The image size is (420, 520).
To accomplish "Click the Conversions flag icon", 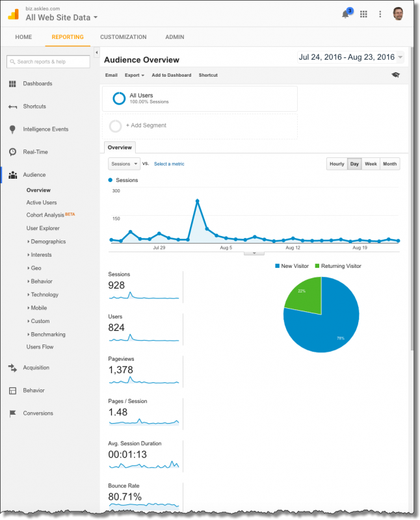I will click(x=12, y=413).
